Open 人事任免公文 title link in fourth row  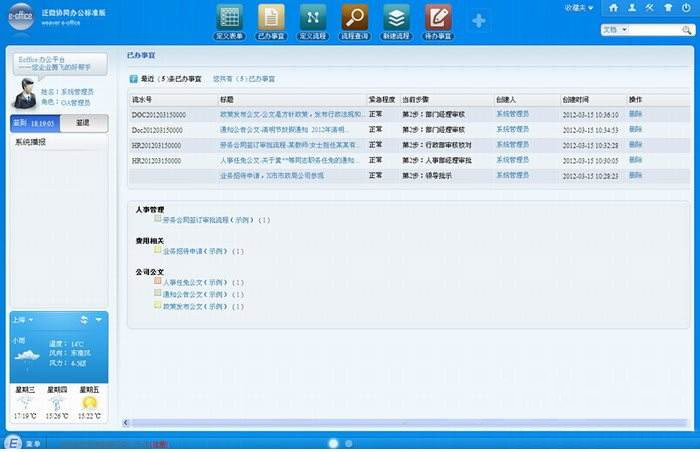(290, 160)
